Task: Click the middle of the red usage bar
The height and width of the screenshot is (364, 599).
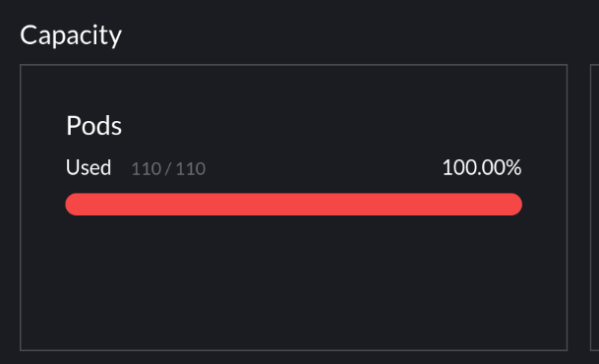Action: (294, 205)
